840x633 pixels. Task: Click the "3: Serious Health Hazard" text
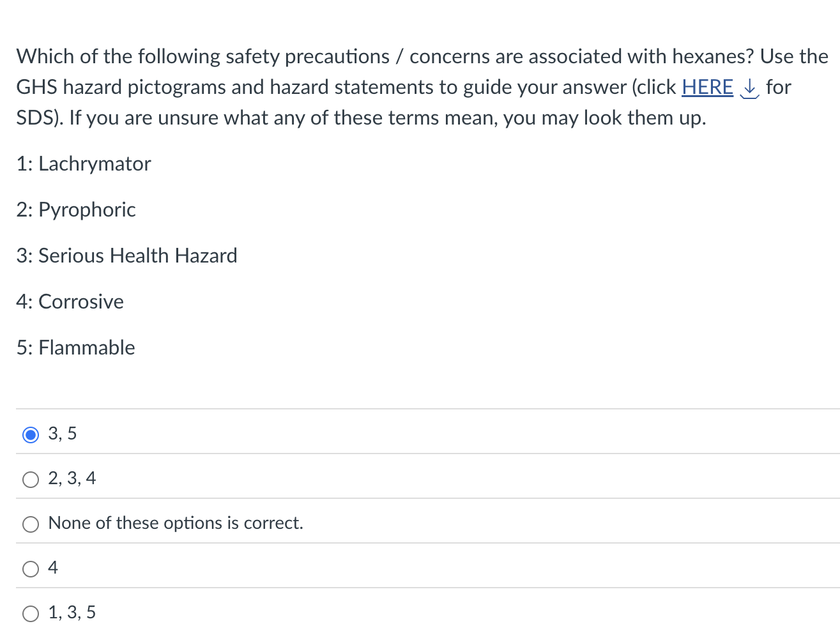[126, 255]
